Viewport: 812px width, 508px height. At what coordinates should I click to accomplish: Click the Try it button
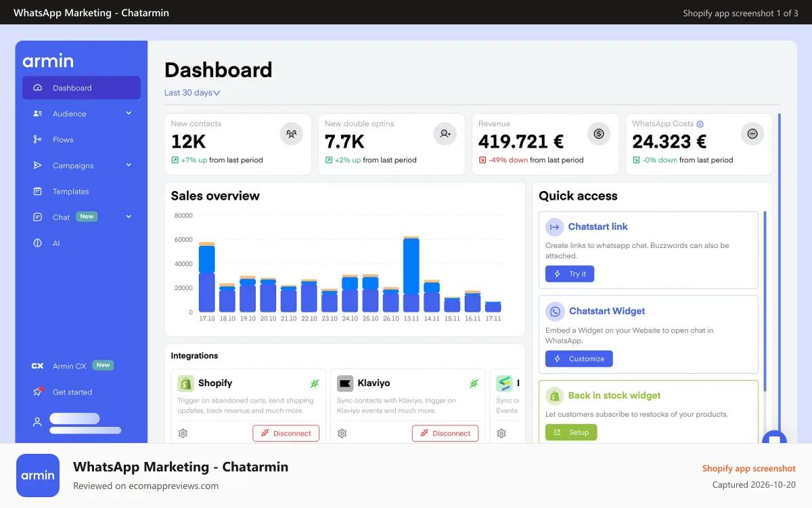point(570,274)
